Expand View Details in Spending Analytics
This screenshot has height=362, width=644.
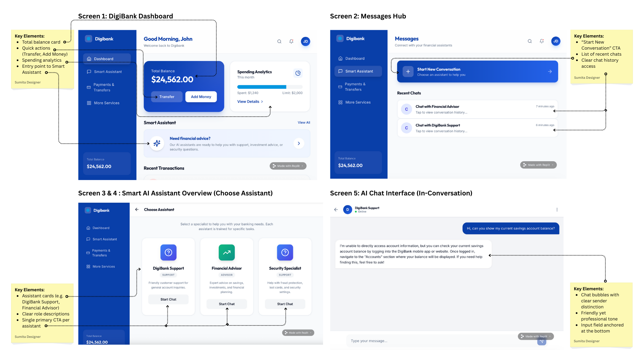pyautogui.click(x=250, y=102)
